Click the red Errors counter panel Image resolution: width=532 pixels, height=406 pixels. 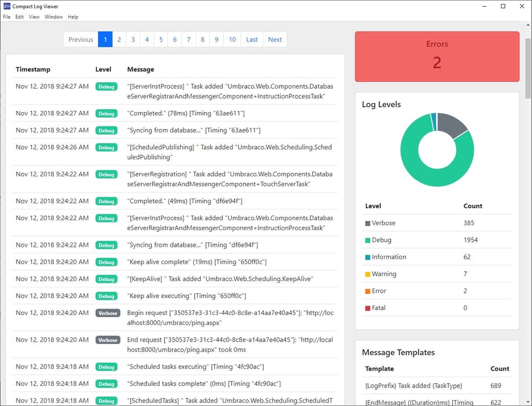[x=437, y=56]
